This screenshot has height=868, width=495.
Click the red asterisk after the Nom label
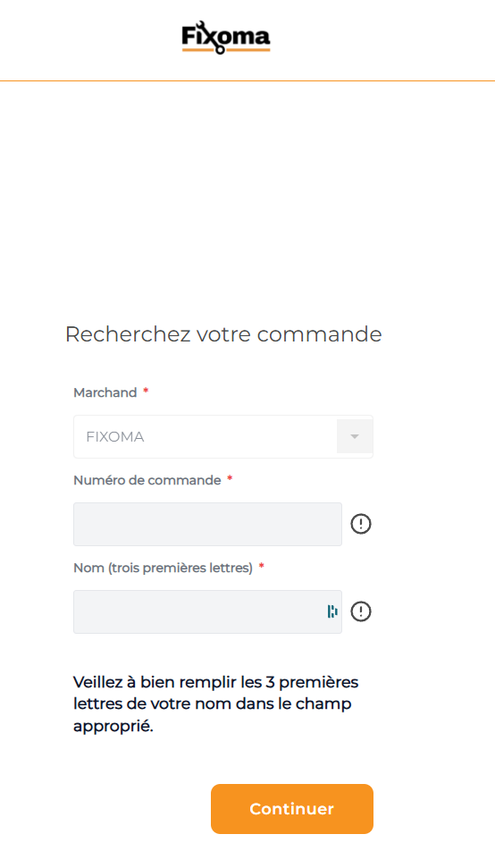pos(262,567)
